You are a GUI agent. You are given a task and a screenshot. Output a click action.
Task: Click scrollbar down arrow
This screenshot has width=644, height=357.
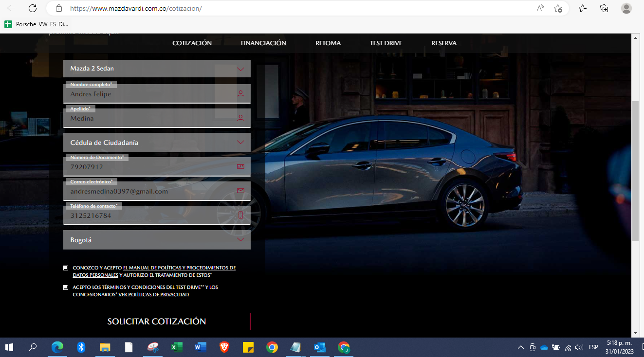(635, 333)
